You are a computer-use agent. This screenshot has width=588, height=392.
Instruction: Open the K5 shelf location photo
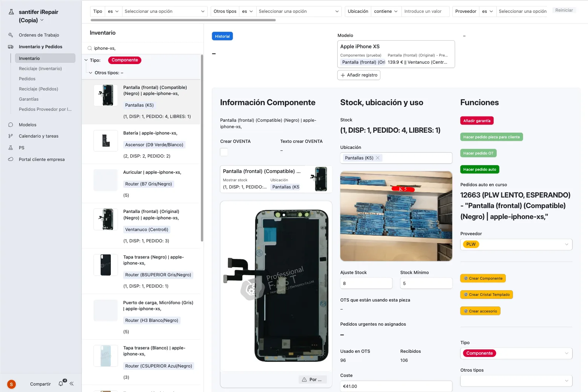[x=396, y=216]
